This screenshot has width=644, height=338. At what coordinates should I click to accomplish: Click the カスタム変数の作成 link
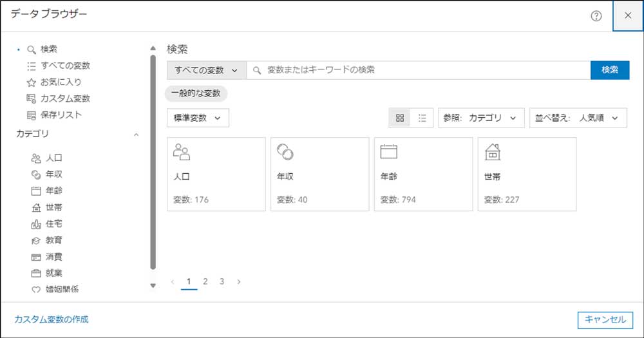tap(52, 319)
